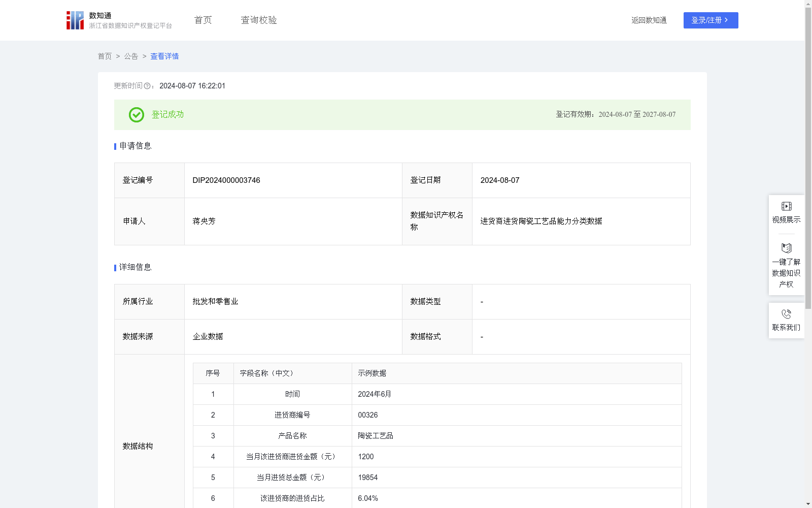
Task: Open the 视频展示 video icon
Action: (x=787, y=206)
